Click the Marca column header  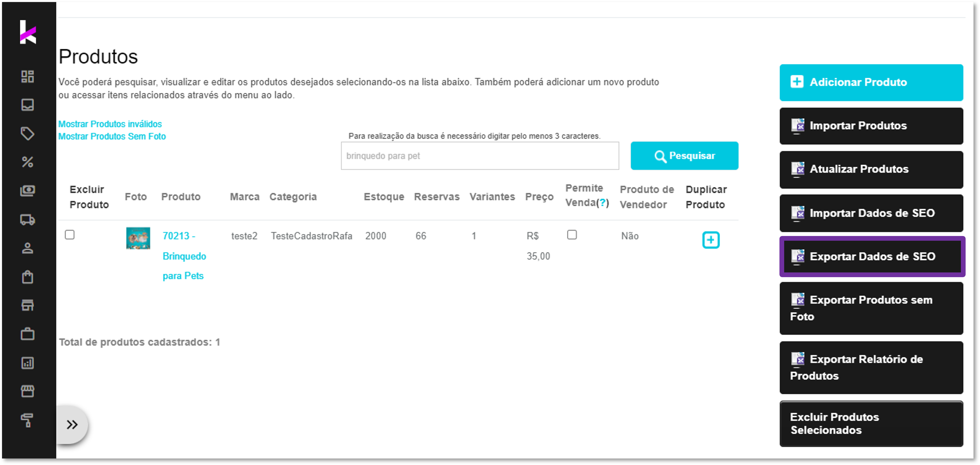coord(245,197)
